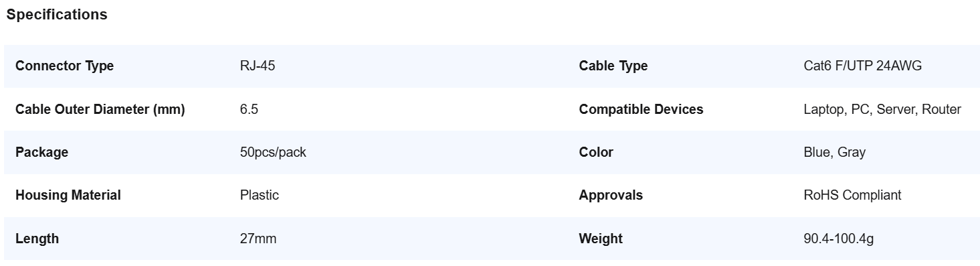Click the RoHS Compliant value

coord(852,195)
